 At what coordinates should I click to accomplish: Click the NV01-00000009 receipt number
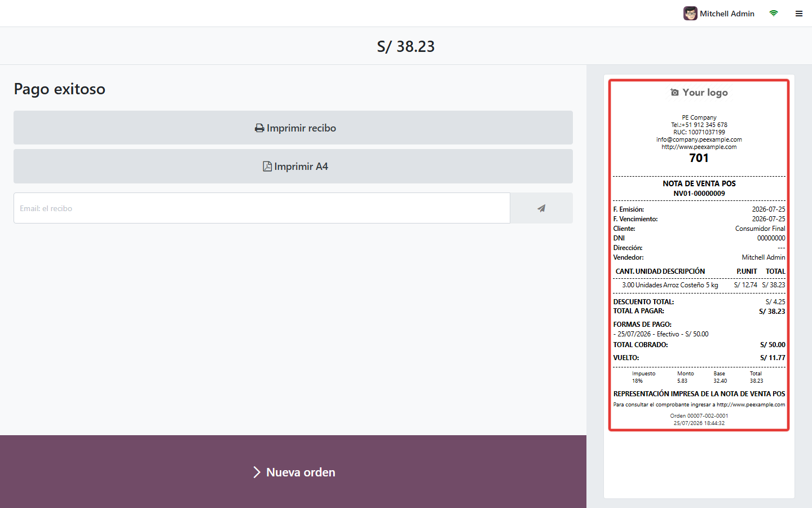coord(699,194)
